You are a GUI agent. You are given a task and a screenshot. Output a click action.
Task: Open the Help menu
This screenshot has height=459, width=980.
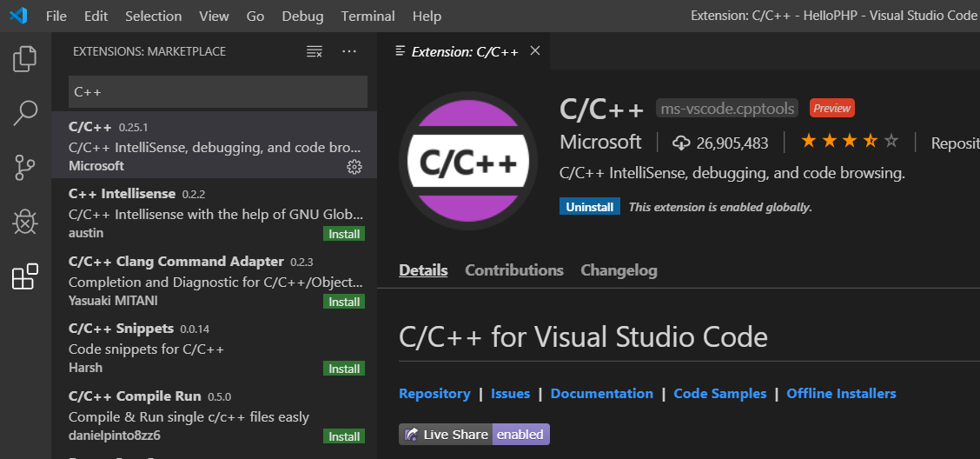427,17
